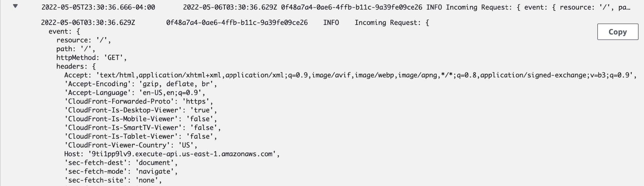Click the path: '/' line
The width and height of the screenshot is (644, 186).
tap(76, 49)
